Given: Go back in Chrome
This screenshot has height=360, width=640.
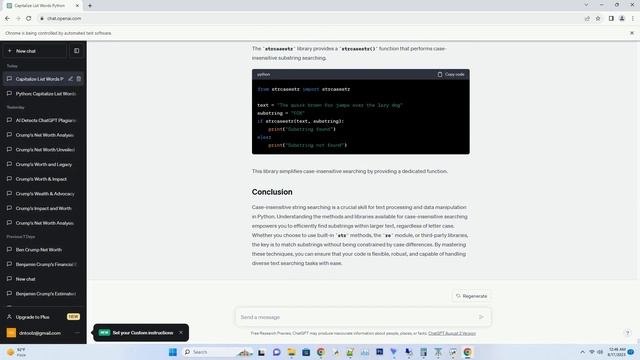Looking at the screenshot, I should [7, 18].
